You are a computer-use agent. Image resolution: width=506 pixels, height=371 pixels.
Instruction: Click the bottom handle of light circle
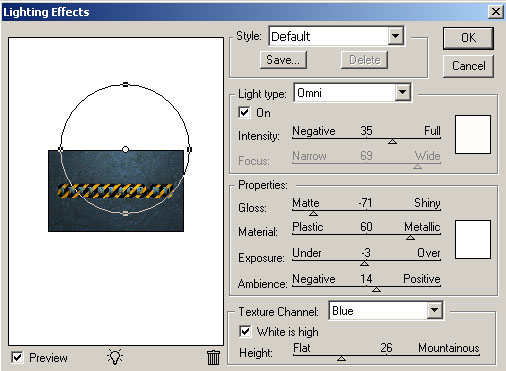pos(125,214)
